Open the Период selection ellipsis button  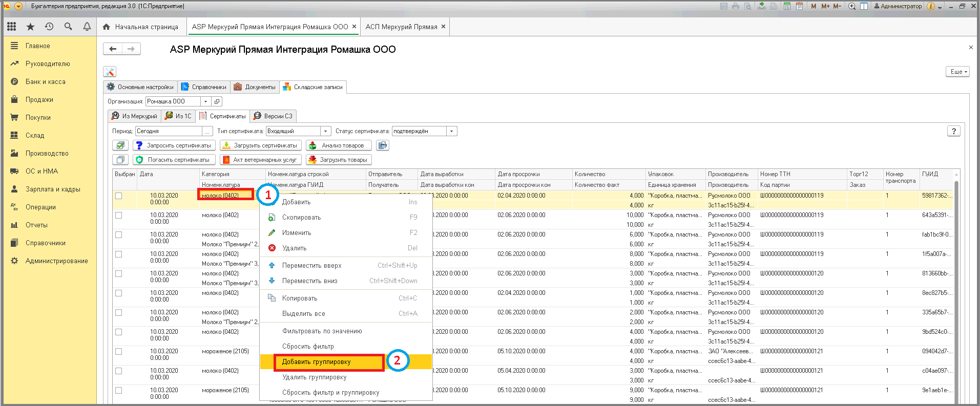[x=207, y=131]
